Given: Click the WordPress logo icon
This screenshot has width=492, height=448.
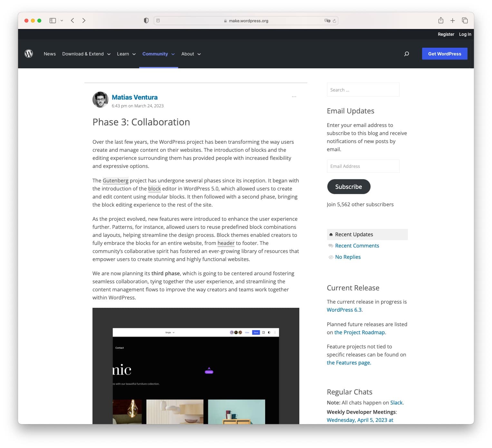Looking at the screenshot, I should (x=29, y=54).
